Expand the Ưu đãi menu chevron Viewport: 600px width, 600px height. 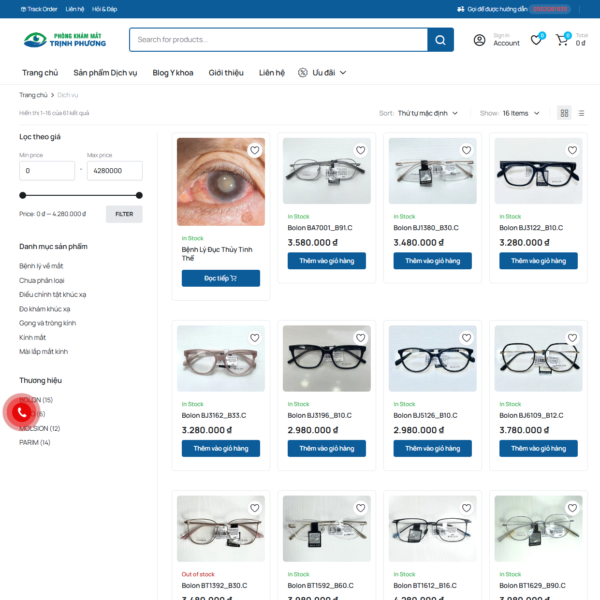pyautogui.click(x=343, y=73)
